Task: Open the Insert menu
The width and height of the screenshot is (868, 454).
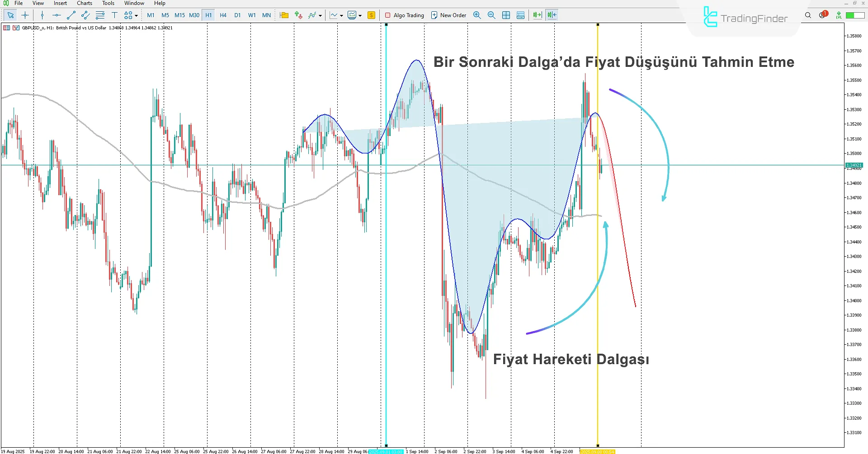Action: [60, 3]
